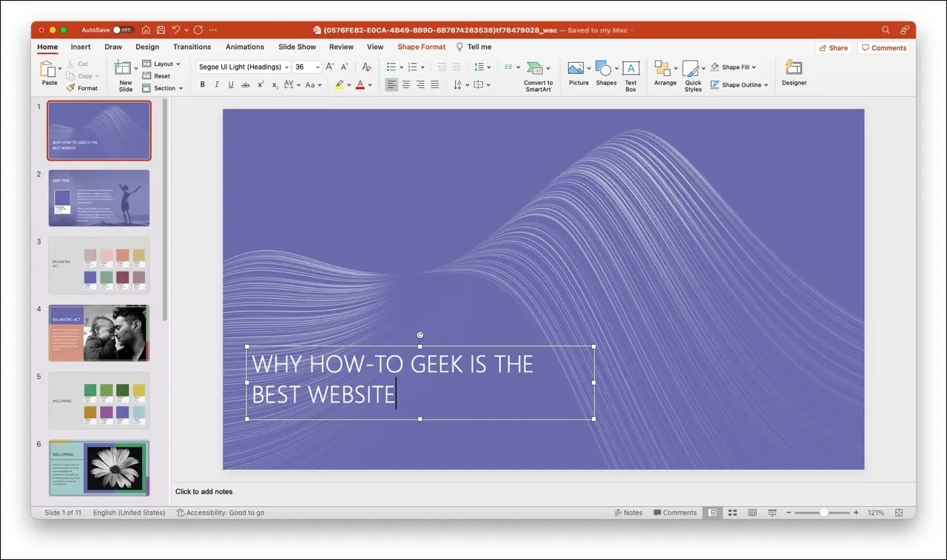
Task: Center the text
Action: point(405,85)
